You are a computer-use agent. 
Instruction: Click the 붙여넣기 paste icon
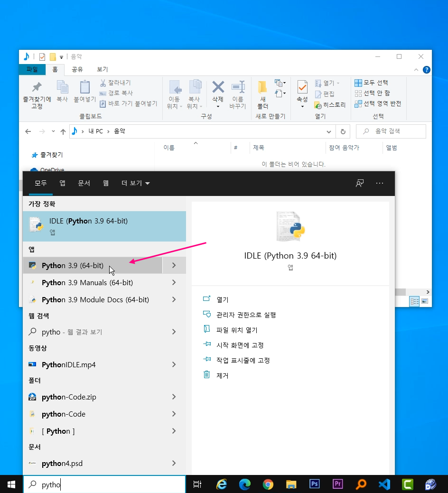[x=84, y=91]
